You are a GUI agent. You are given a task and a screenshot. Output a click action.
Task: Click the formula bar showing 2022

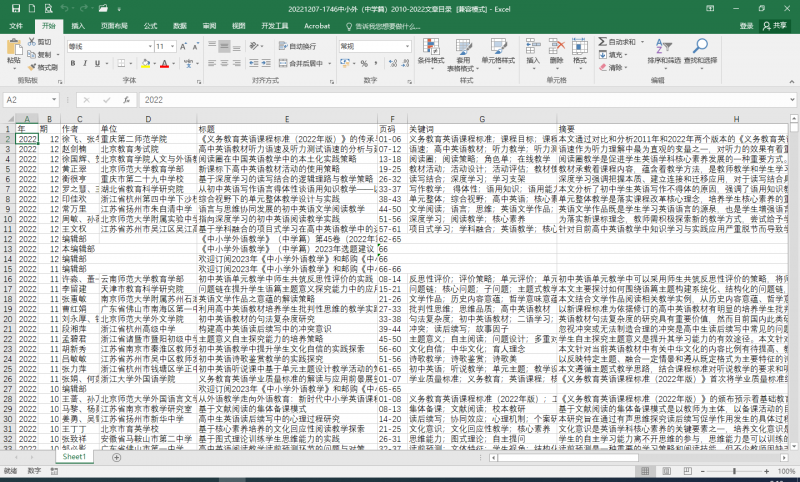pos(463,100)
